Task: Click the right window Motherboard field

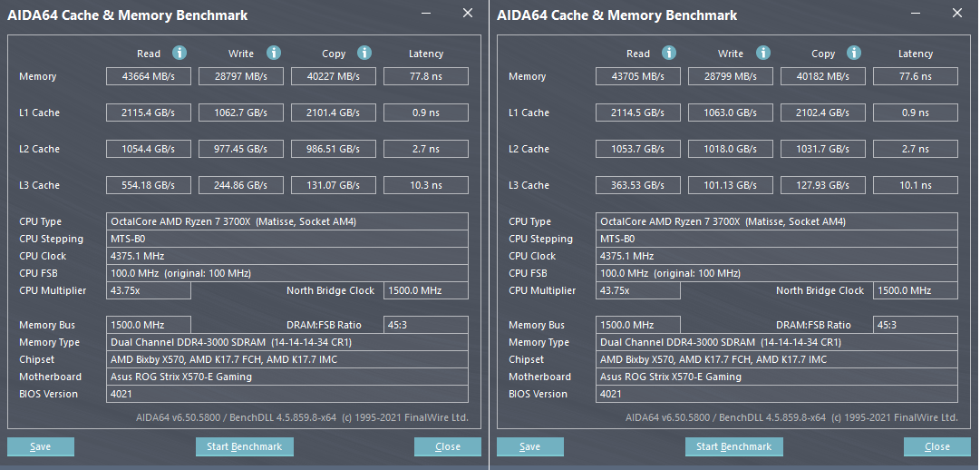Action: [776, 377]
